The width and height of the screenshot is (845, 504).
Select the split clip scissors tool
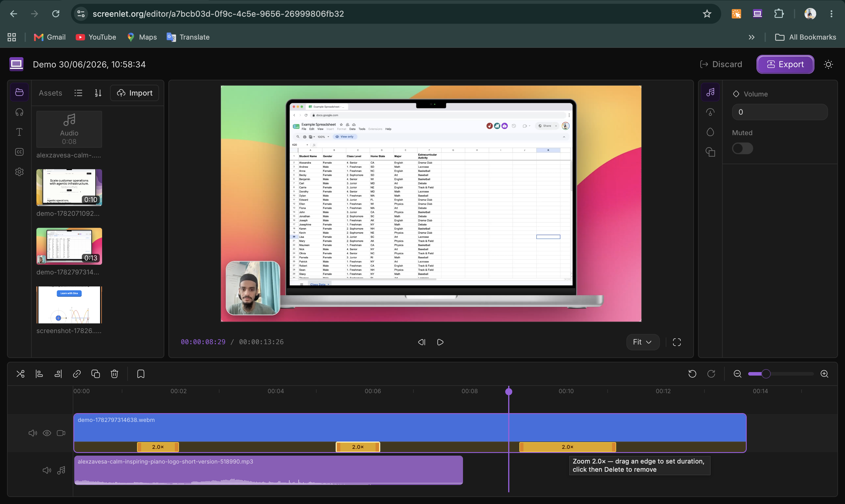tap(20, 374)
